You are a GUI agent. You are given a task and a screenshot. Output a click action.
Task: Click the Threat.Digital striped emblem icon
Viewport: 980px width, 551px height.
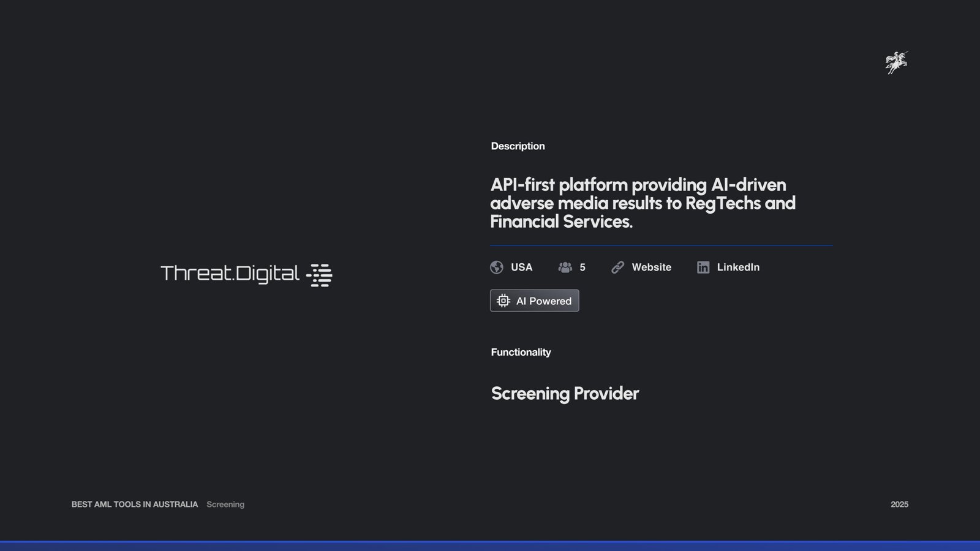(x=319, y=275)
